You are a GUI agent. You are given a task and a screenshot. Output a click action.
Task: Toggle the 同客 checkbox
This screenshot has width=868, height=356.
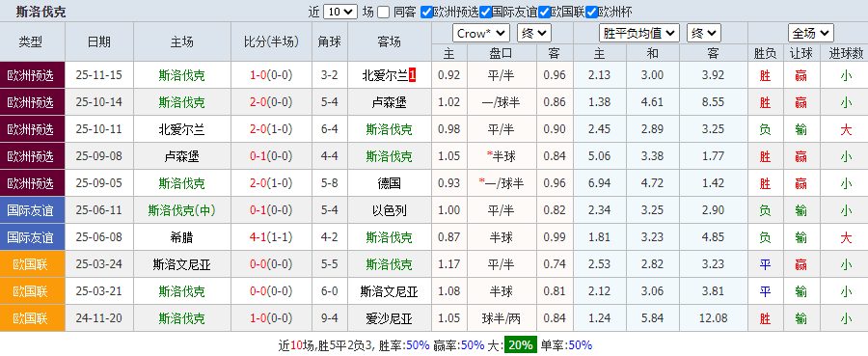(x=383, y=12)
